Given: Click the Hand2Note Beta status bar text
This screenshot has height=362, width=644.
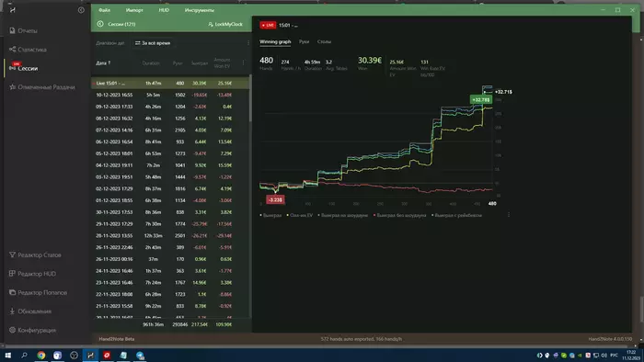Looking at the screenshot, I should [117, 339].
